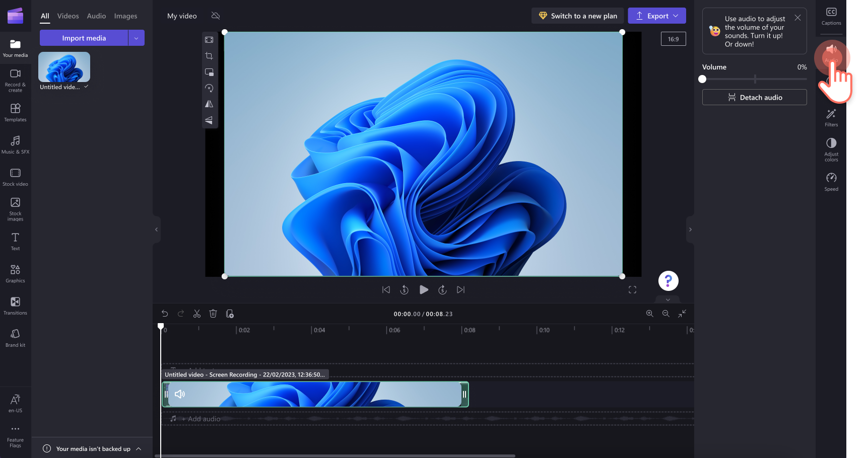Click the crop tool icon
The image size is (868, 458).
pos(209,56)
